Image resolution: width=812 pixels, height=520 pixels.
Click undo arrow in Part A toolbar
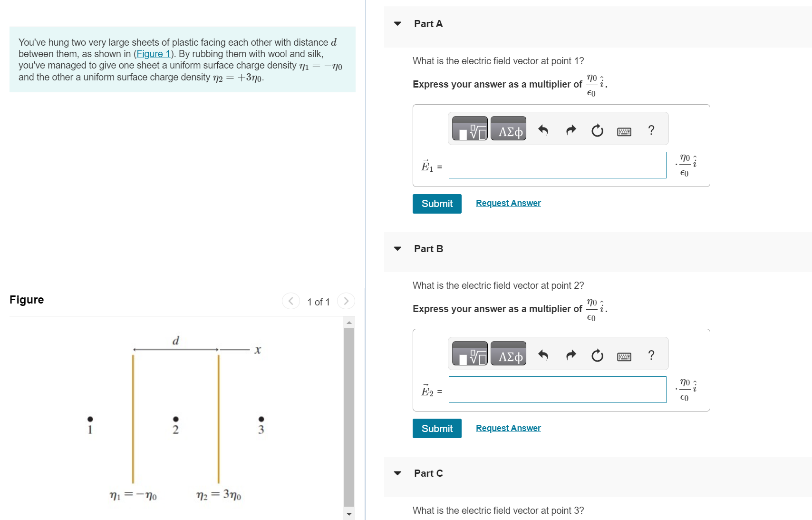pyautogui.click(x=543, y=129)
